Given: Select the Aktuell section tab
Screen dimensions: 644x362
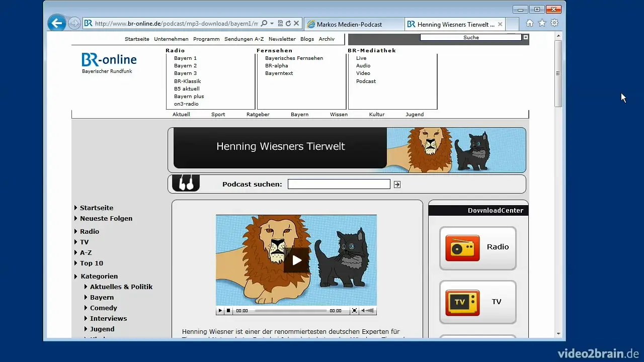Looking at the screenshot, I should click(x=181, y=115).
